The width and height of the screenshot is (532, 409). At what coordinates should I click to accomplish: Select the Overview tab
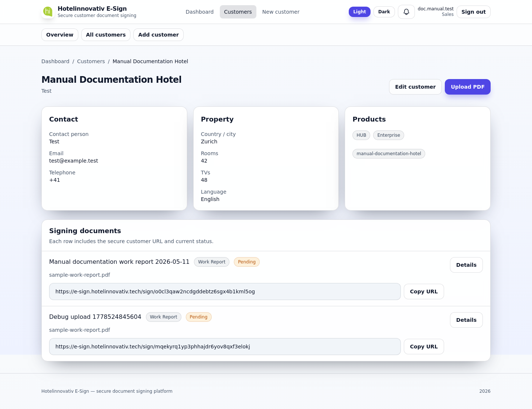(x=60, y=35)
